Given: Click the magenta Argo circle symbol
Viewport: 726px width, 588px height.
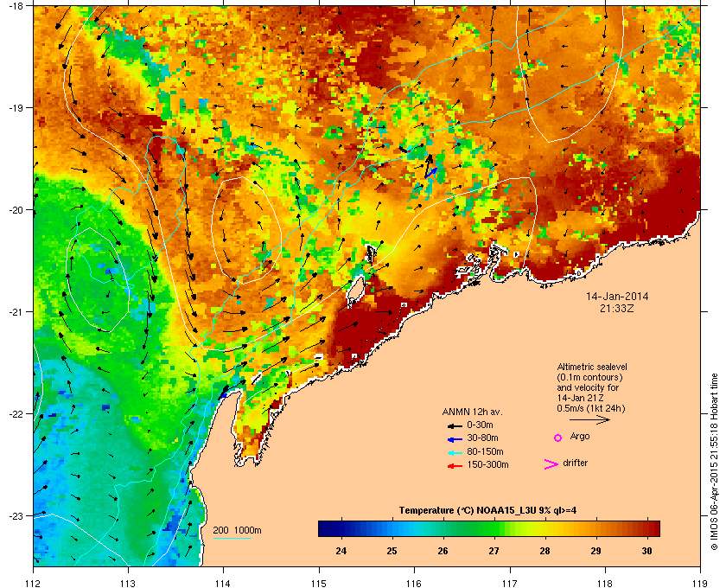Looking at the screenshot, I should point(558,438).
